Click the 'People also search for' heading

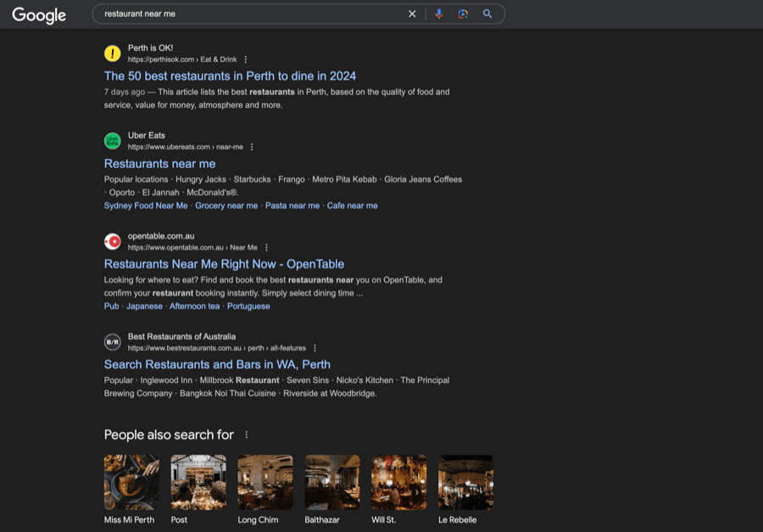coord(169,435)
